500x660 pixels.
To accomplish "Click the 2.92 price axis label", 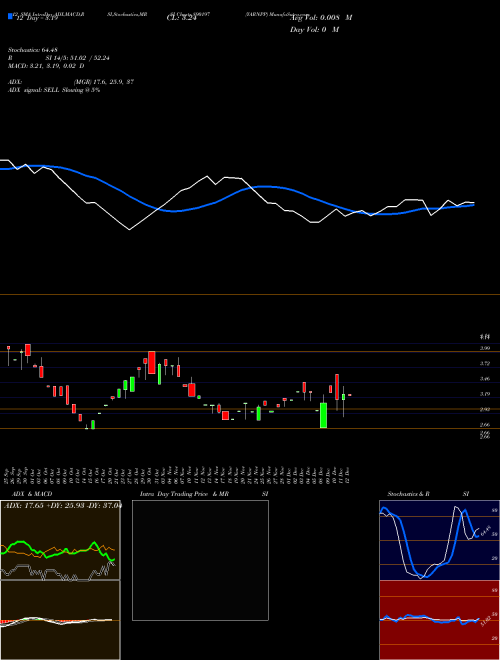I will coord(485,409).
